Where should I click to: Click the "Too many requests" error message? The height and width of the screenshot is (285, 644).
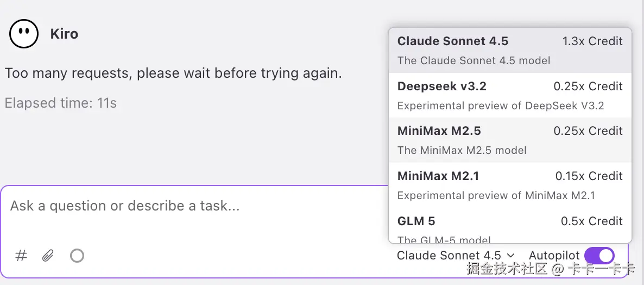point(173,73)
